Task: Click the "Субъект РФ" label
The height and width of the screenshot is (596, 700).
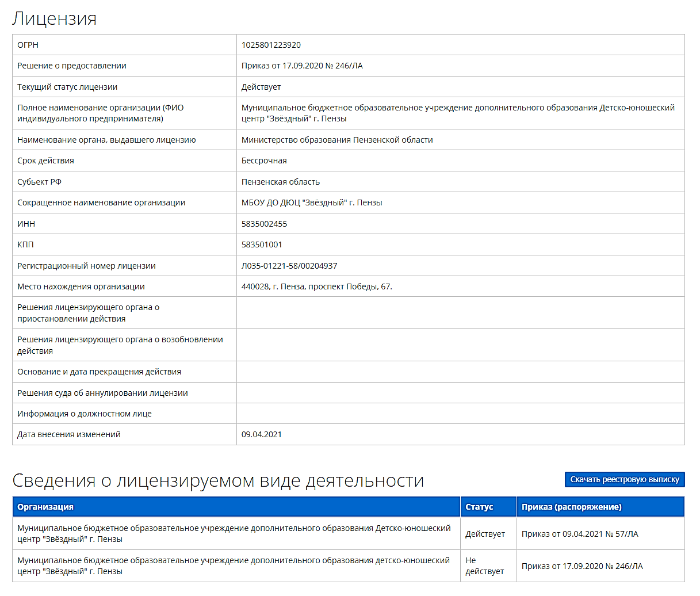Action: 39,182
